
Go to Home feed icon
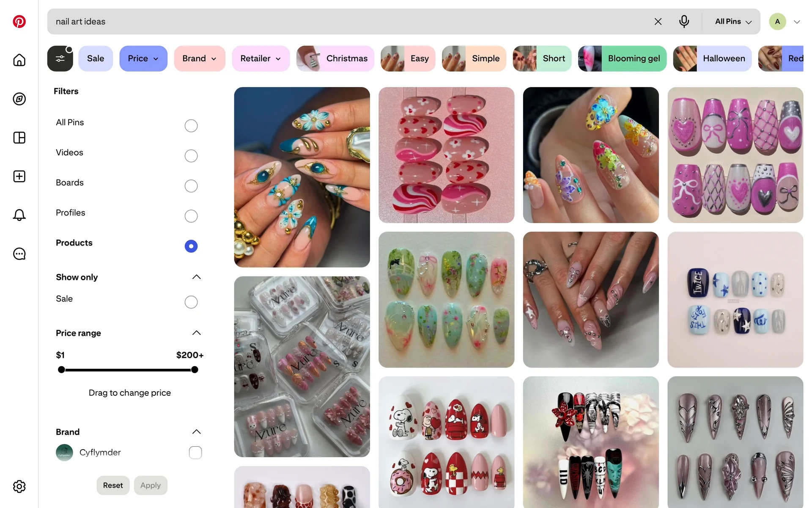(19, 60)
